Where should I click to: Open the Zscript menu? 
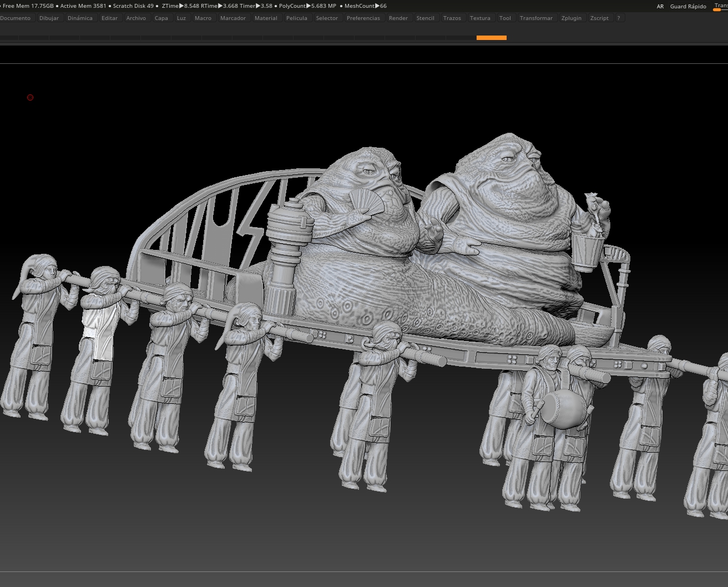coord(599,18)
